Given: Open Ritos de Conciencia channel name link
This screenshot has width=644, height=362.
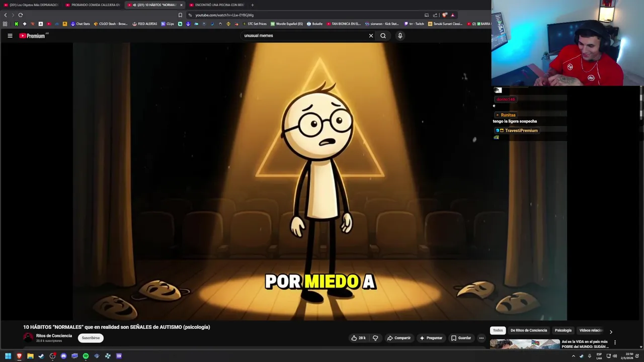Looking at the screenshot, I should click(54, 336).
